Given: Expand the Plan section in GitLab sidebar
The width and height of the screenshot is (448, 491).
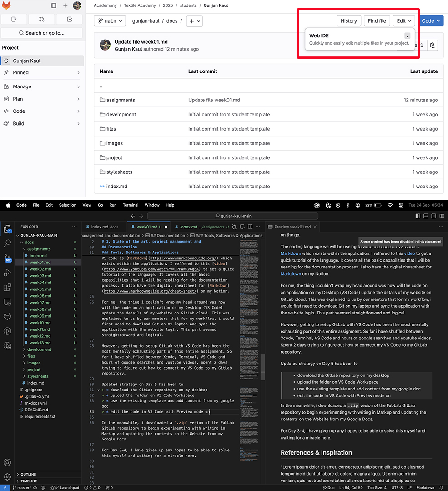Looking at the screenshot, I should click(42, 99).
